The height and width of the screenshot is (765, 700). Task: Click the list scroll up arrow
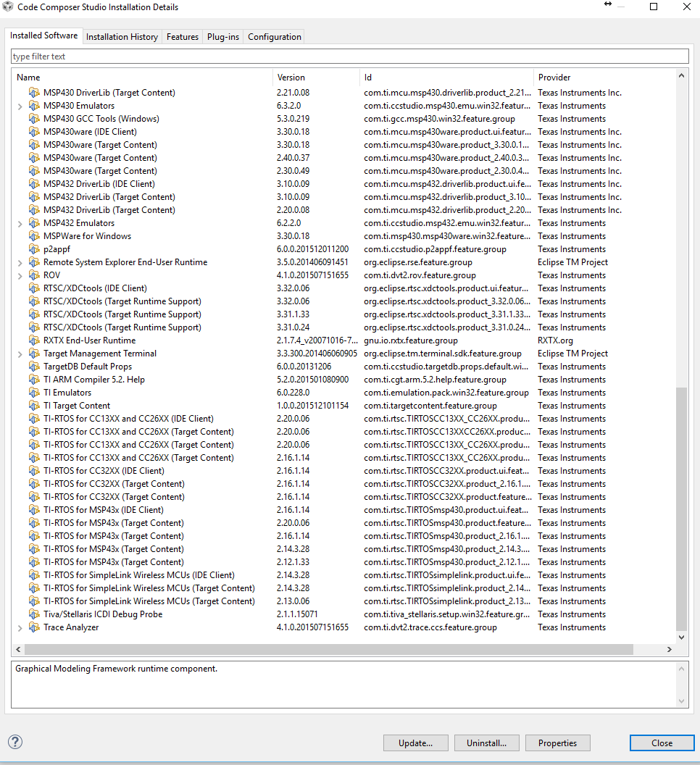pos(681,75)
